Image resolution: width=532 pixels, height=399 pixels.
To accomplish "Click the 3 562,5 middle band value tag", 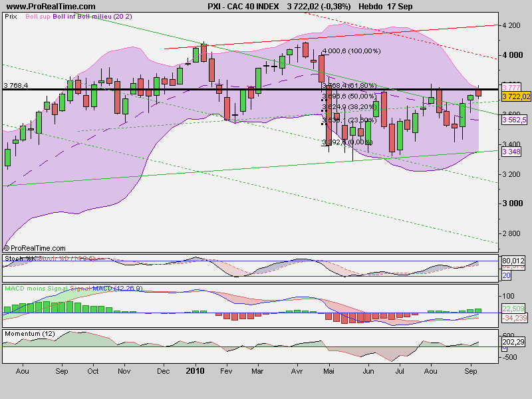I will tap(514, 120).
